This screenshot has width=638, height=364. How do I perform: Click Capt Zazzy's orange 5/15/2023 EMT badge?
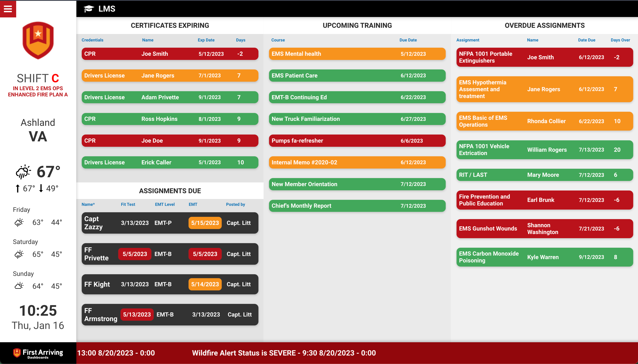pyautogui.click(x=205, y=223)
